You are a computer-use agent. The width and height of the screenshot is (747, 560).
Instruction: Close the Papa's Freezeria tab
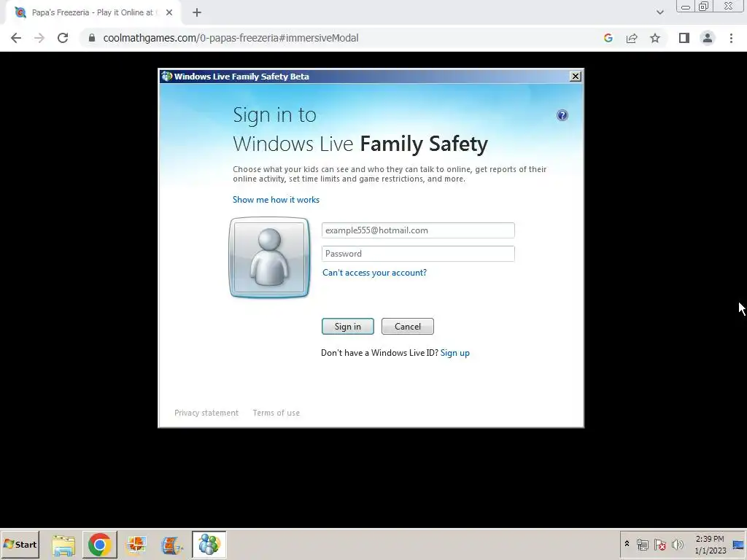click(169, 12)
